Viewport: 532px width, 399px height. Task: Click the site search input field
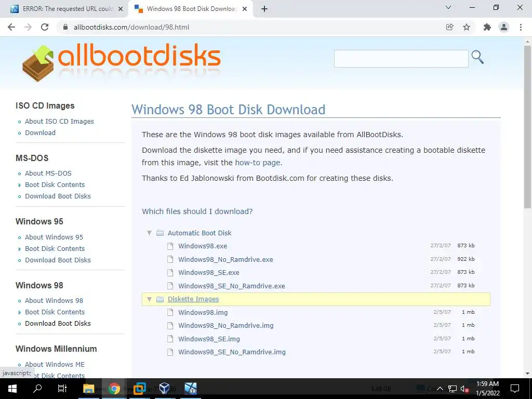pyautogui.click(x=401, y=59)
